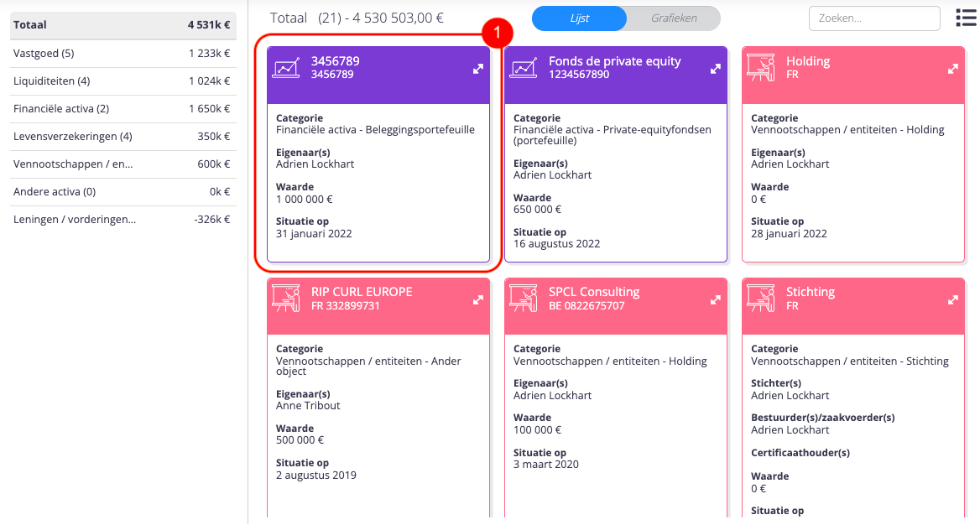Click the chart icon on 3456789 card
The image size is (980, 525).
(x=287, y=67)
